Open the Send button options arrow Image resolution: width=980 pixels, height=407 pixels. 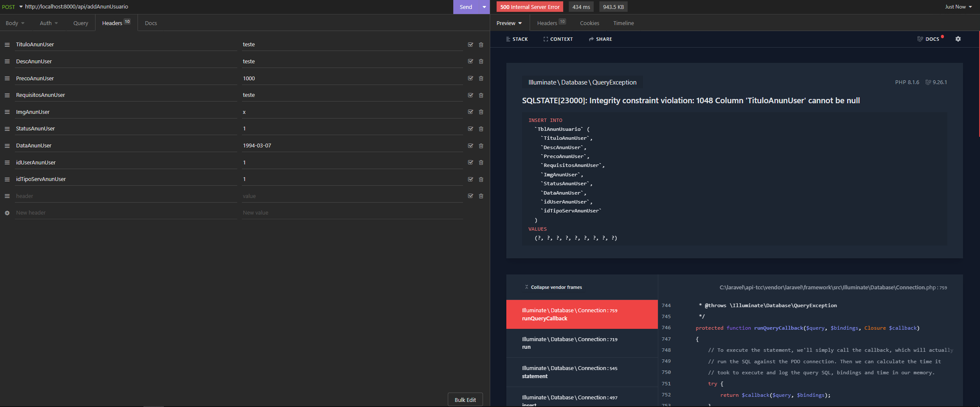point(484,7)
